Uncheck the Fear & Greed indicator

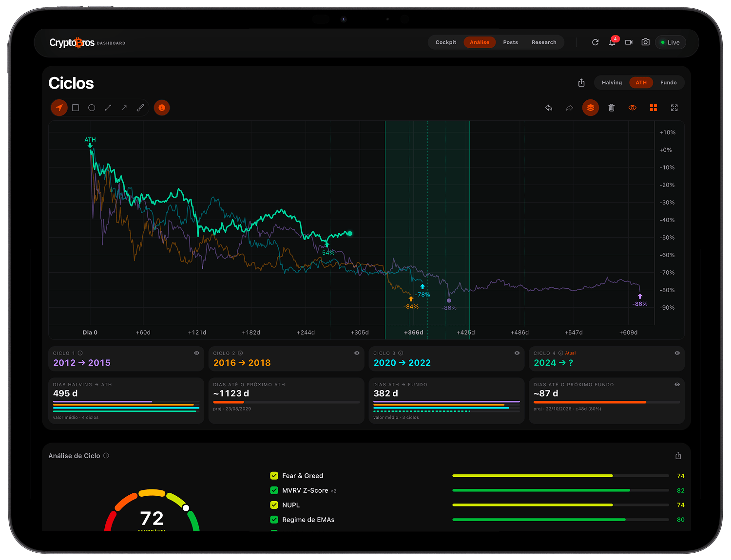pos(274,476)
